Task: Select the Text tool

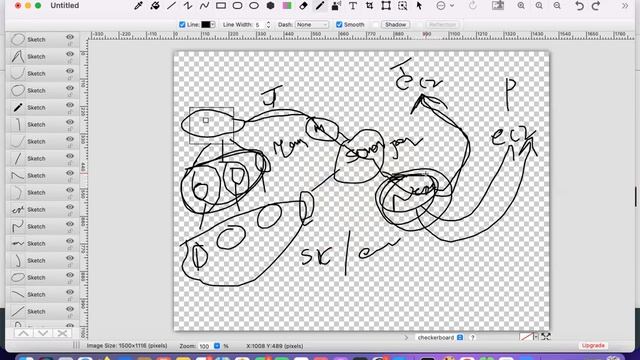Action: point(353,6)
